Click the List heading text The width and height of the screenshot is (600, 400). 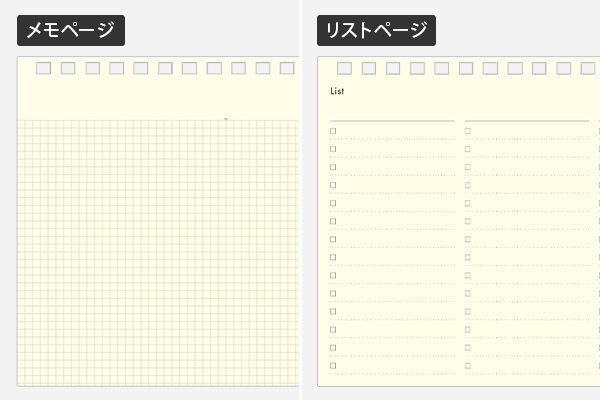(337, 91)
